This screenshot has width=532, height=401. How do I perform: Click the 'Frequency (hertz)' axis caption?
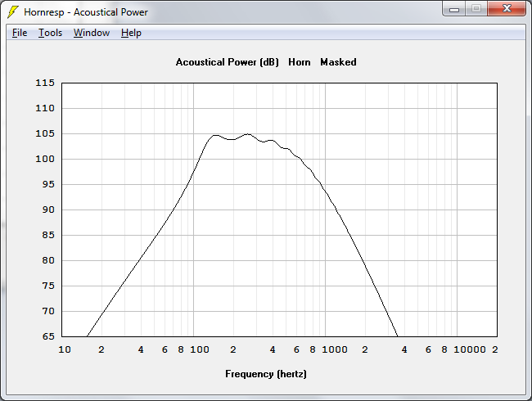coord(266,374)
